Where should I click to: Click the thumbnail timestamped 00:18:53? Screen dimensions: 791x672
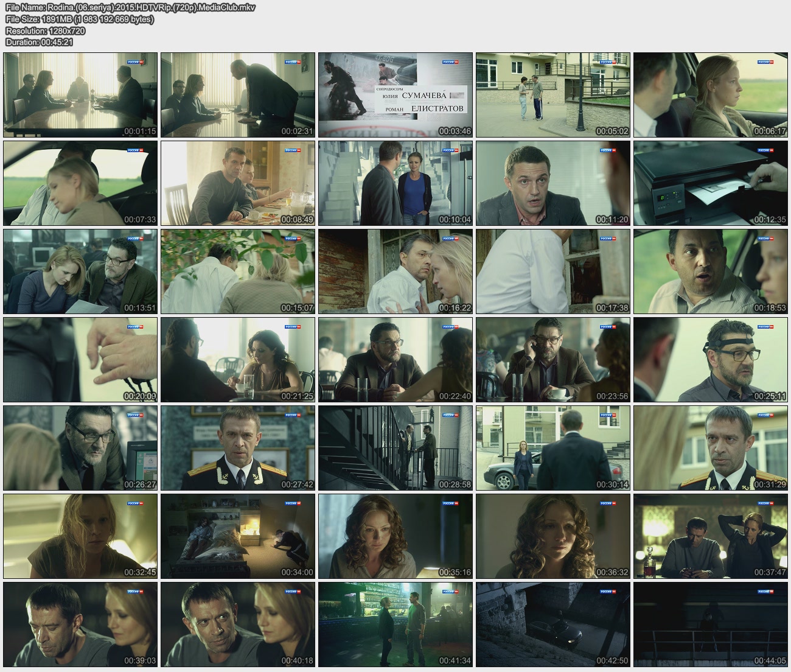coord(710,271)
